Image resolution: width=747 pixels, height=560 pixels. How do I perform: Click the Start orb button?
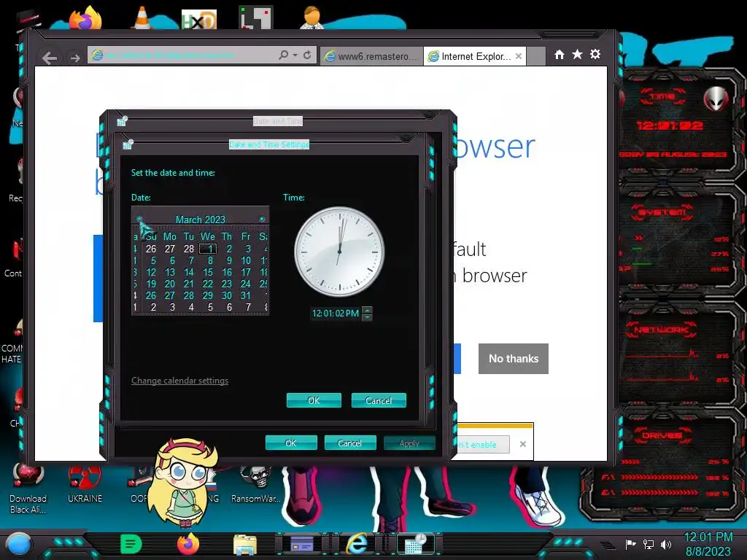18,544
